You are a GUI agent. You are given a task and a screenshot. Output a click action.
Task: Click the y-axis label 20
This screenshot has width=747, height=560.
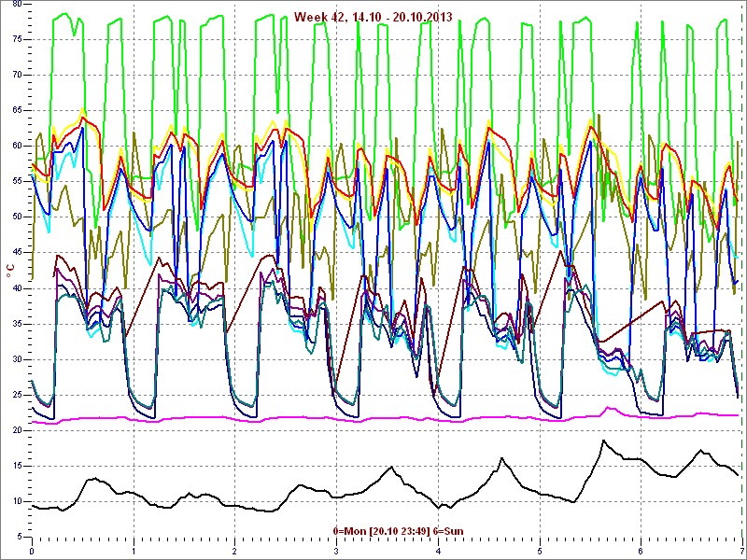click(x=16, y=430)
